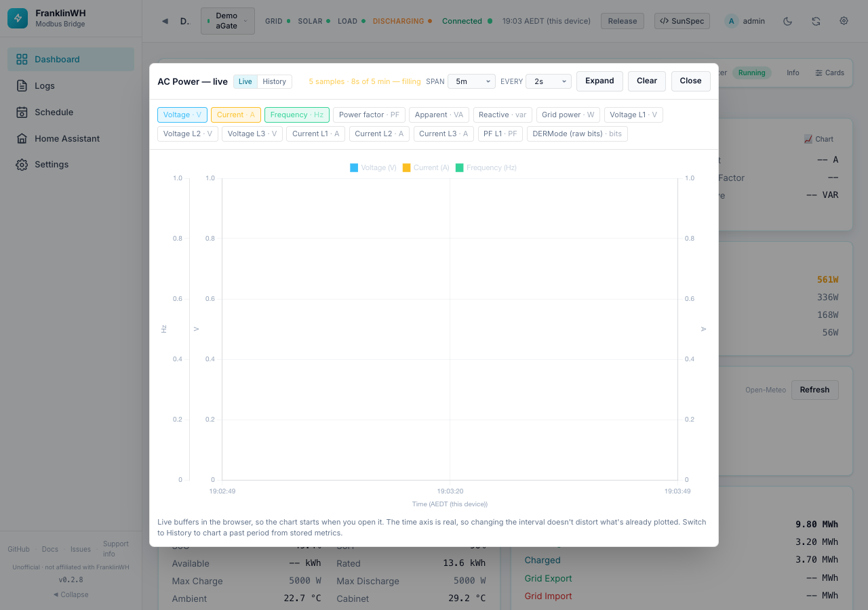
Task: Switch to History tab
Action: tap(275, 81)
